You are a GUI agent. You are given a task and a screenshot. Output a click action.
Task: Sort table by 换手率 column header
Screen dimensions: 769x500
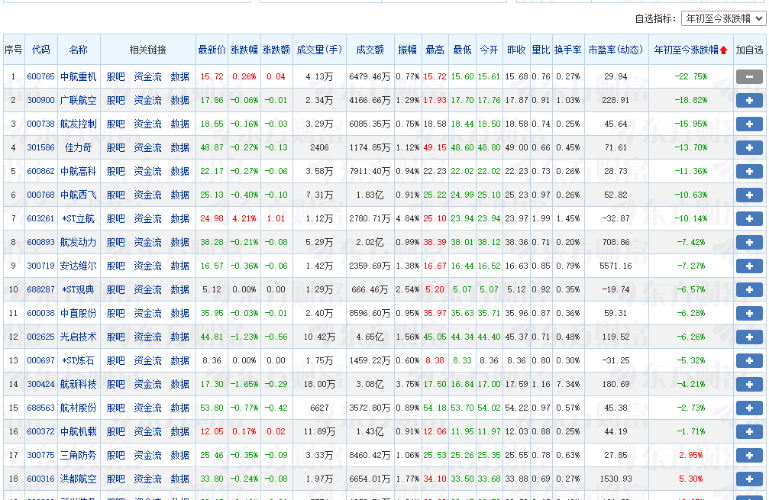click(x=568, y=50)
